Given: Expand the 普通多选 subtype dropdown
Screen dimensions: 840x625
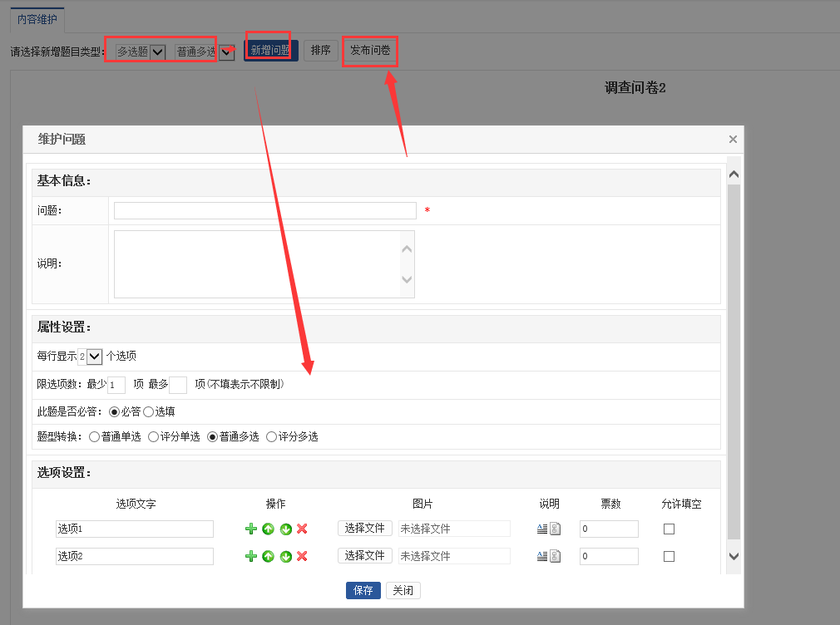Looking at the screenshot, I should [225, 52].
